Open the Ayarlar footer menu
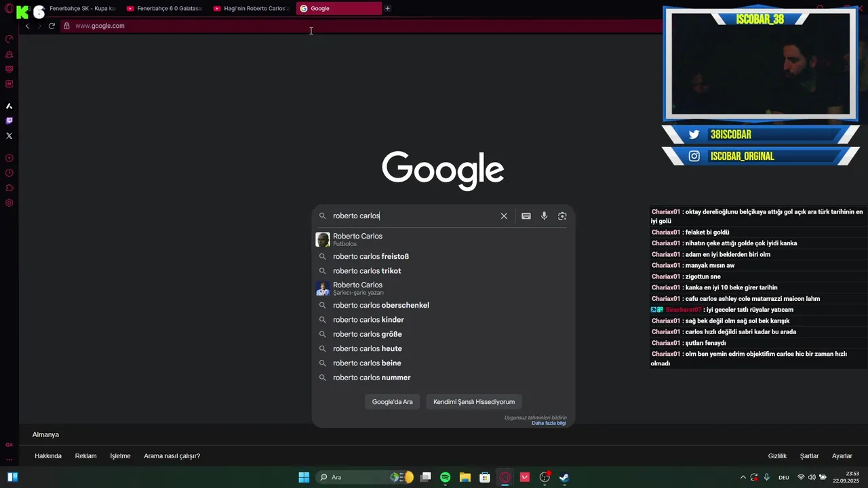Image resolution: width=868 pixels, height=488 pixels. (x=842, y=456)
